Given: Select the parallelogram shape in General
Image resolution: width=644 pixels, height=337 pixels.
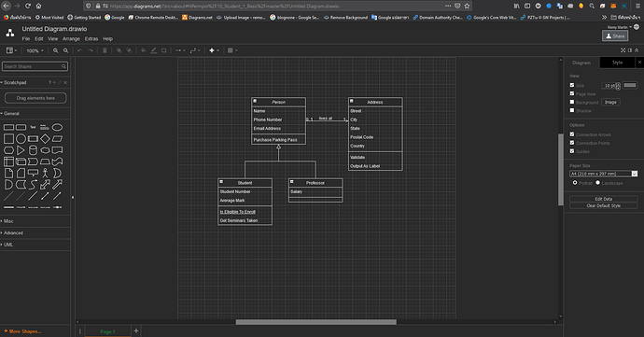Looking at the screenshot, I should [x=58, y=138].
